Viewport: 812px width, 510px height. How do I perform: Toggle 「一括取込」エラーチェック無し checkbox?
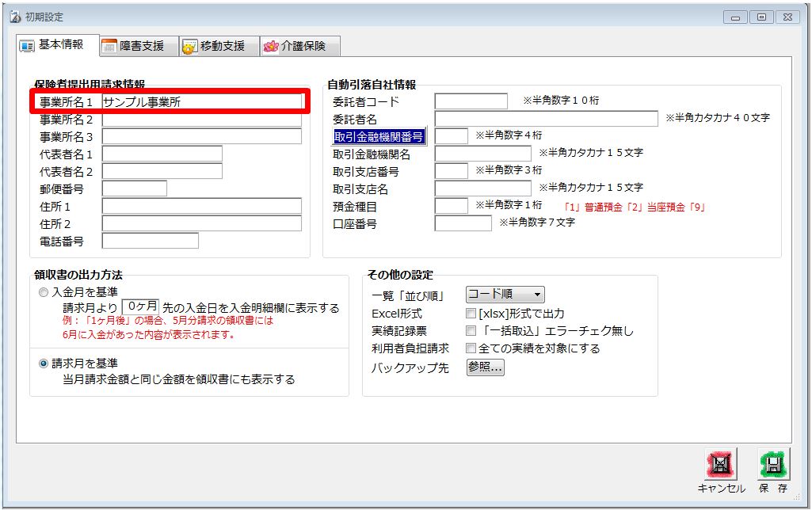tap(471, 331)
